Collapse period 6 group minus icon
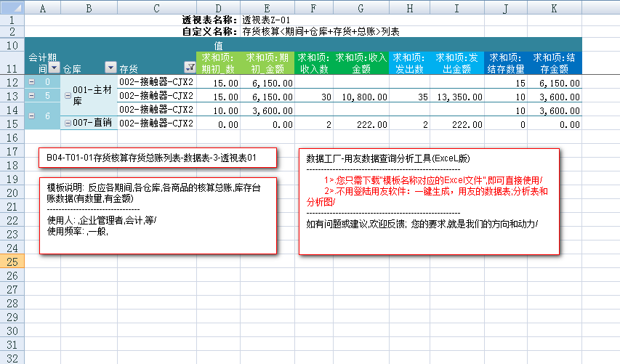Image resolution: width=620 pixels, height=364 pixels. pos(31,116)
